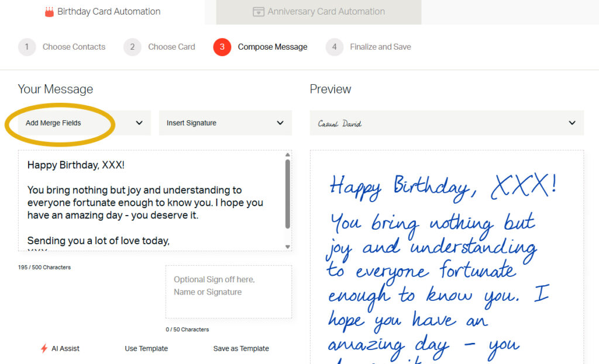The image size is (599, 364).
Task: Open the Casual David handwriting font dropdown
Action: (x=446, y=123)
